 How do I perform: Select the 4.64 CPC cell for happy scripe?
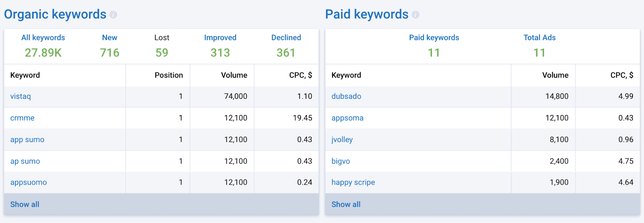[608, 183]
